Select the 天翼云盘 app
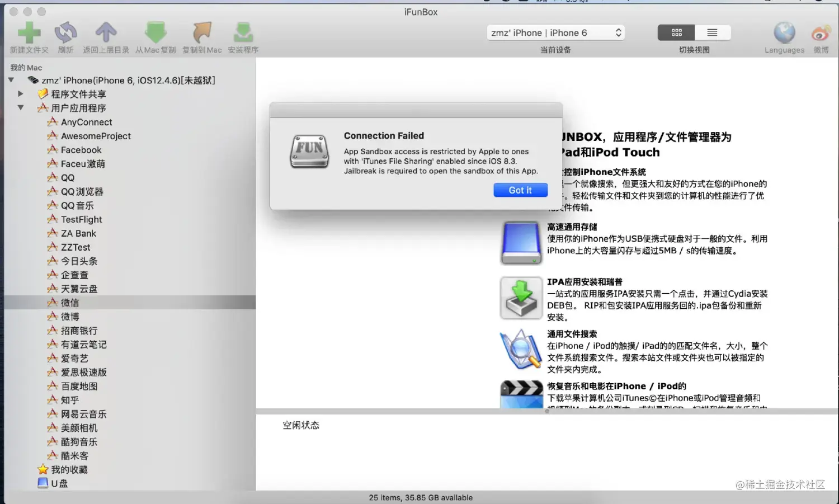This screenshot has height=504, width=839. click(x=79, y=289)
